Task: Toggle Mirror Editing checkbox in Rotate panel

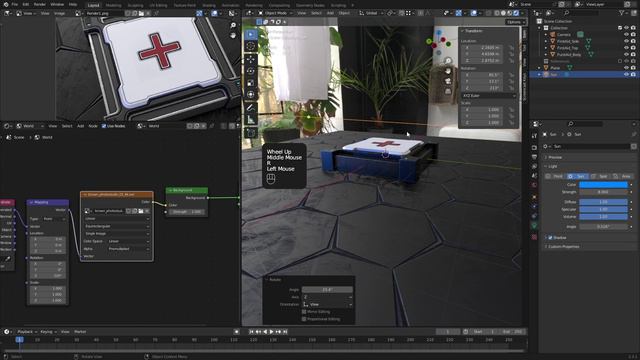Action: (304, 312)
